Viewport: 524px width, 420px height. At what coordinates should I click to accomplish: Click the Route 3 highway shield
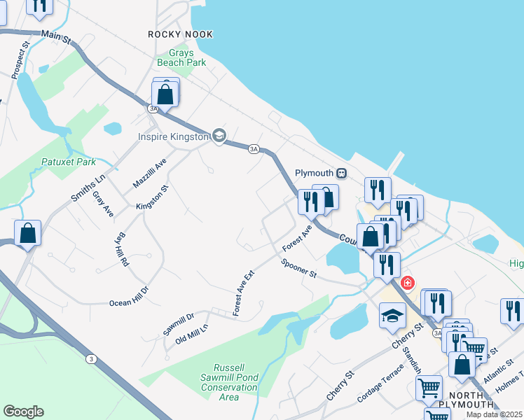point(91,359)
